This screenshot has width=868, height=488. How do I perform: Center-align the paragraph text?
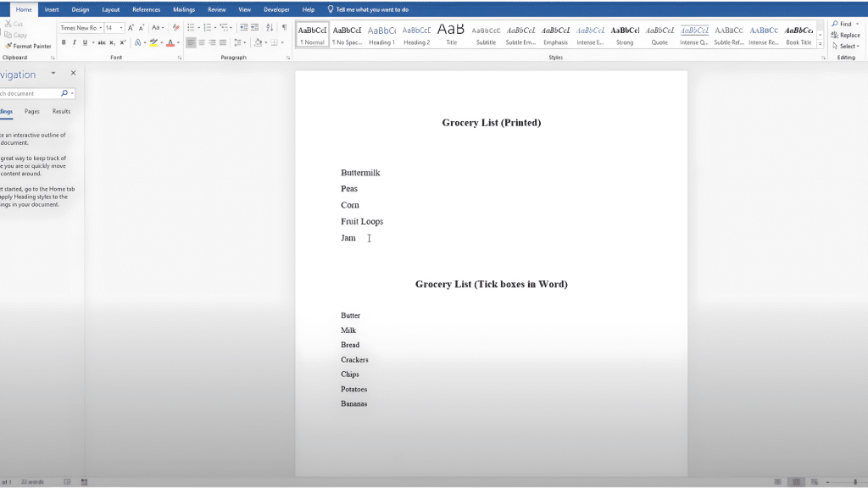202,42
